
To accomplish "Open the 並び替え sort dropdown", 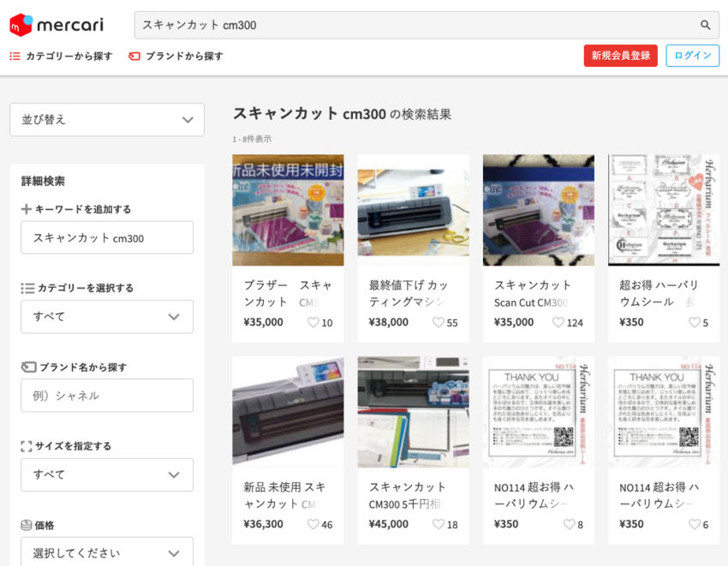I will tap(107, 120).
